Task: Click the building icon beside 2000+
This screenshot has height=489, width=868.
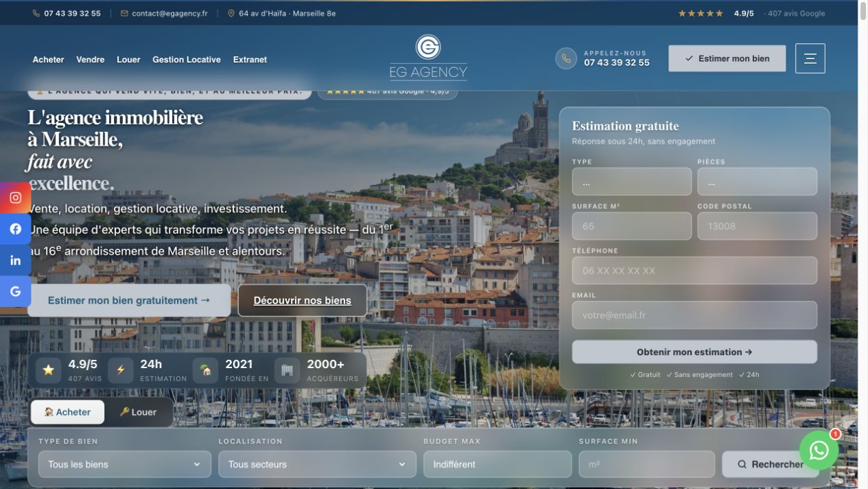Action: [287, 370]
